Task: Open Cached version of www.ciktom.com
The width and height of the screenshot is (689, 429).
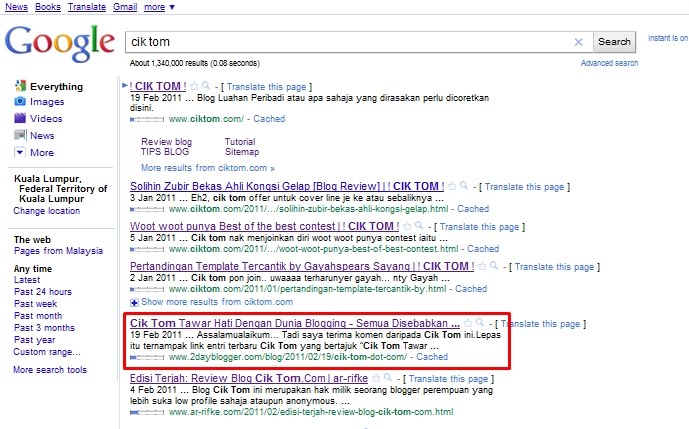Action: [269, 119]
